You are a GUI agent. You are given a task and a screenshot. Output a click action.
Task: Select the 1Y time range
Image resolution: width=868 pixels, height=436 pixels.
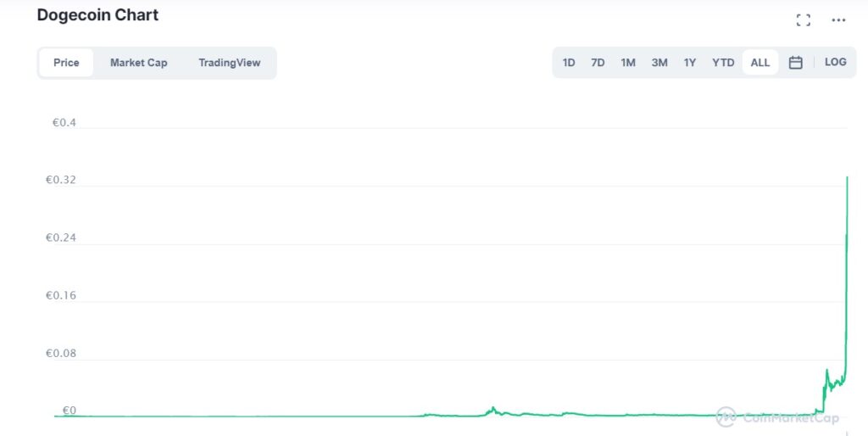point(690,63)
